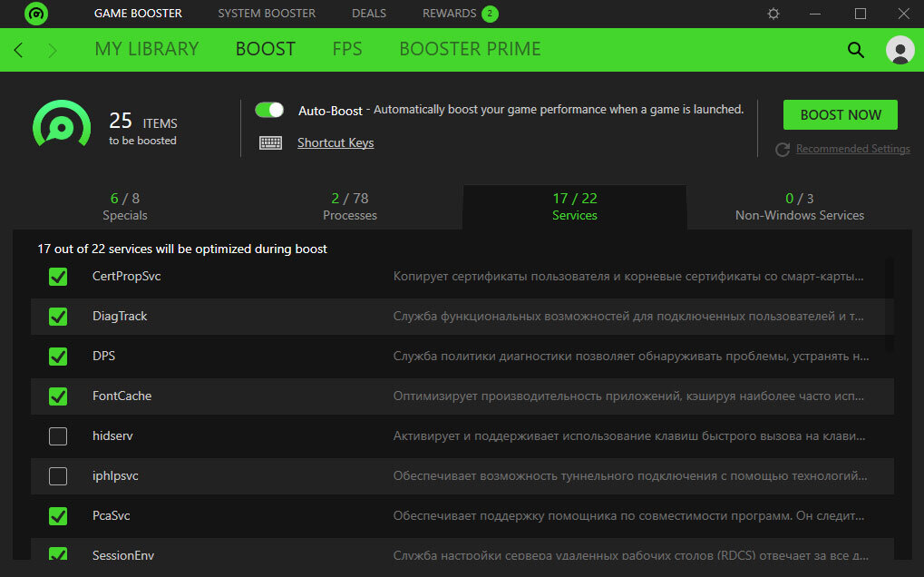This screenshot has width=924, height=577.
Task: Open the SYSTEM BOOSTER menu
Action: 267,14
